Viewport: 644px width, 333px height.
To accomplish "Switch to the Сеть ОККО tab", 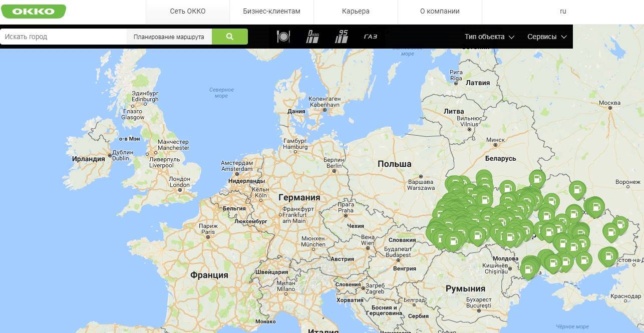I will (x=188, y=11).
